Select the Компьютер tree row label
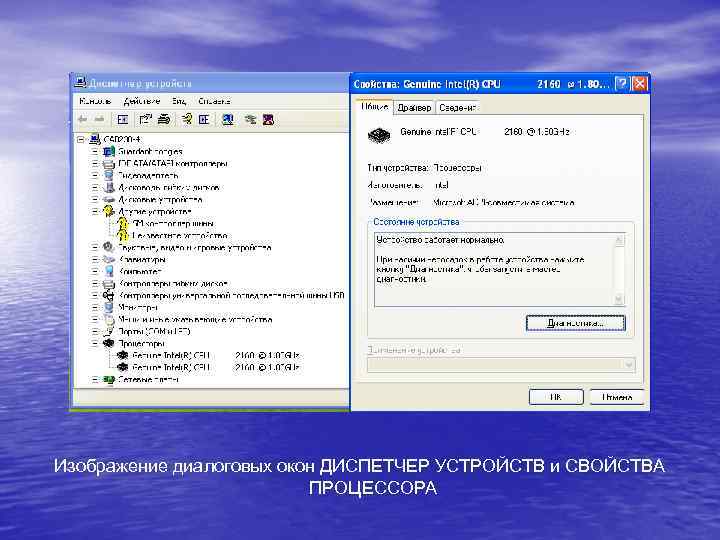Screen dimensions: 720x540 (140, 271)
